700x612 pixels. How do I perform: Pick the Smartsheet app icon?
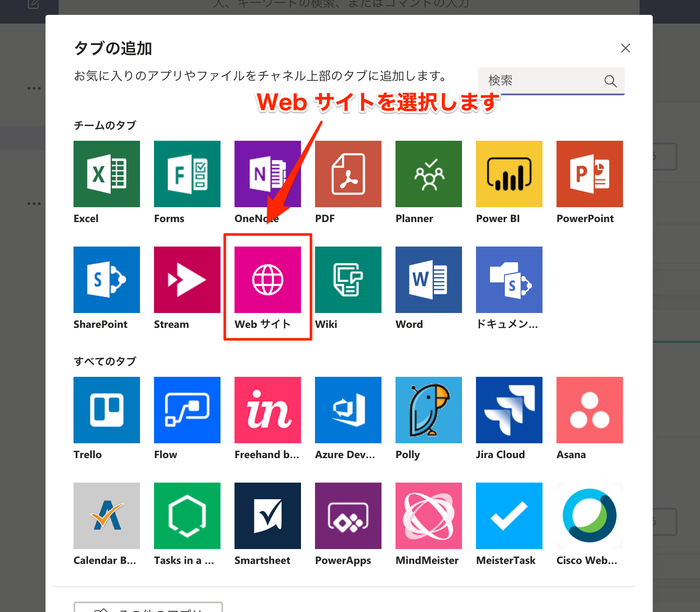268,516
